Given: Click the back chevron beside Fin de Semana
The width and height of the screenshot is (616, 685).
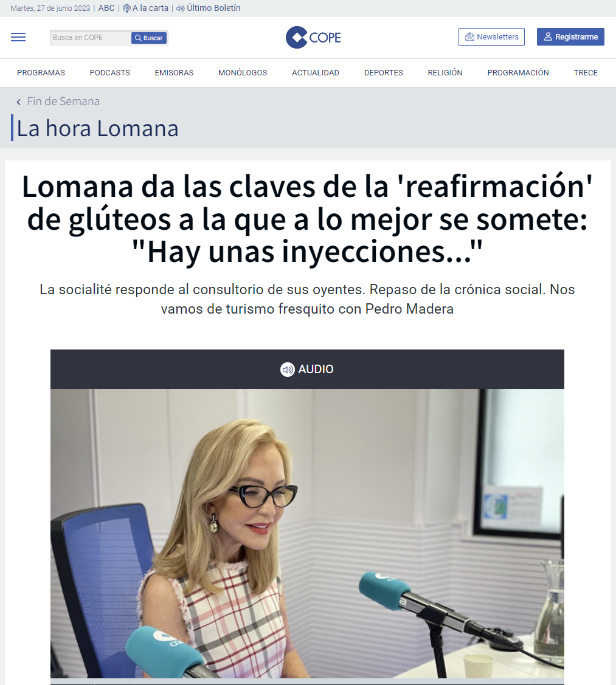Looking at the screenshot, I should pos(19,102).
